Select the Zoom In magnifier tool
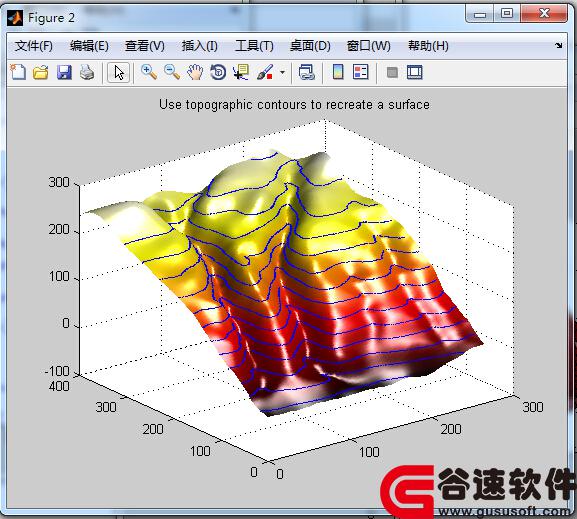This screenshot has height=519, width=577. pos(149,72)
